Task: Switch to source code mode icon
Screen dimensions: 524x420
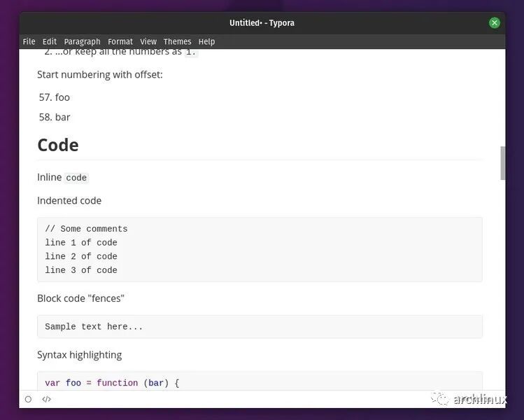Action: 46,399
